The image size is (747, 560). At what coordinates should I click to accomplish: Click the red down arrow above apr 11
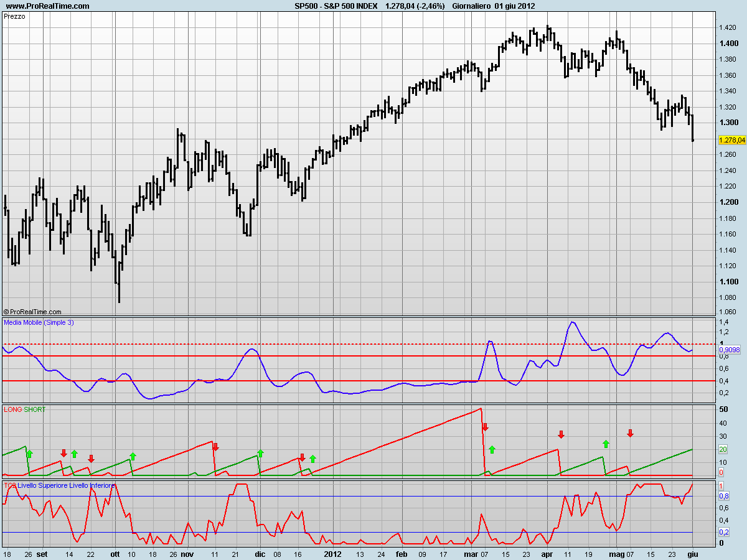(x=561, y=434)
